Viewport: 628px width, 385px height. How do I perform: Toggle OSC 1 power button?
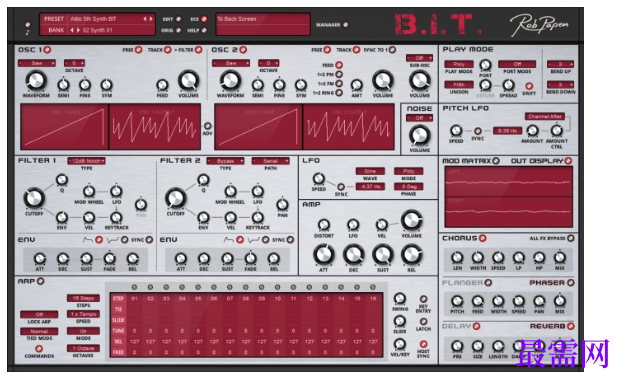click(47, 50)
